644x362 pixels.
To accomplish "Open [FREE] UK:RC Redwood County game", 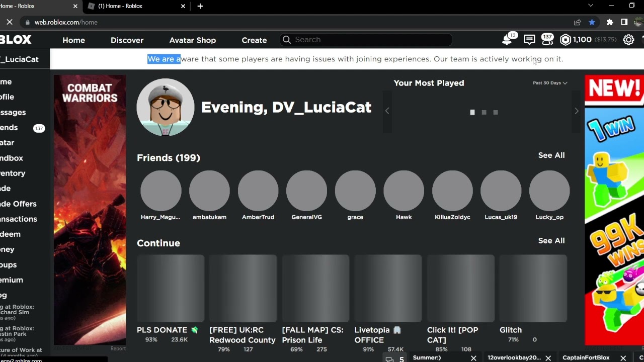I will pyautogui.click(x=243, y=335).
